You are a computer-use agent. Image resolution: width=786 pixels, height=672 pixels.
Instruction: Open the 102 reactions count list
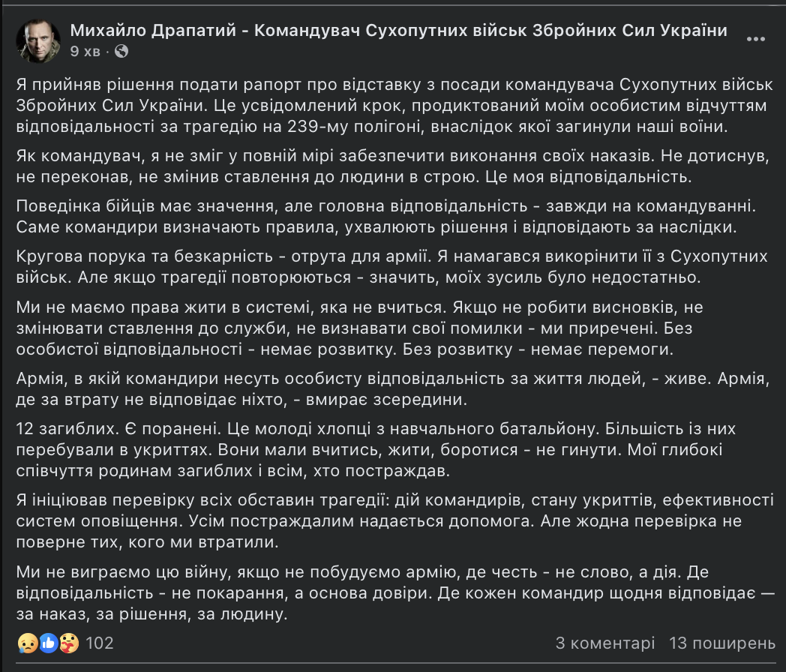[99, 643]
